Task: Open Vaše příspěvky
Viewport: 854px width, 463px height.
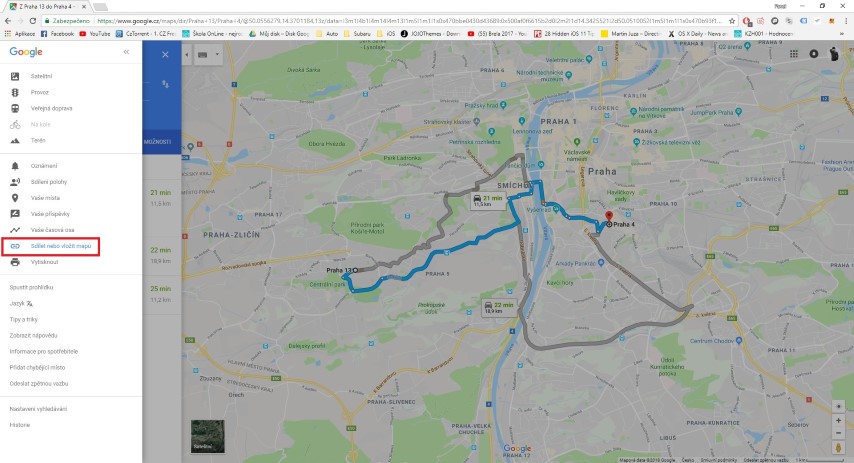Action: tap(50, 214)
